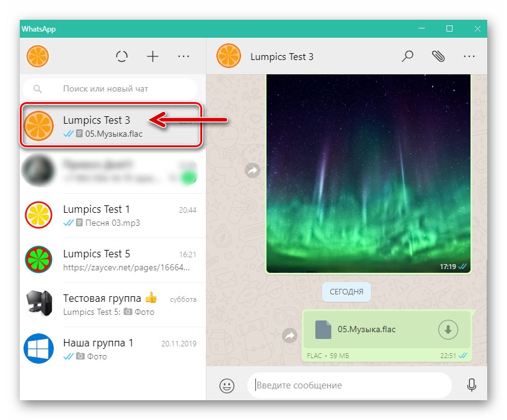This screenshot has width=507, height=420.
Task: Maximize the WhatsApp window
Action: tap(449, 28)
